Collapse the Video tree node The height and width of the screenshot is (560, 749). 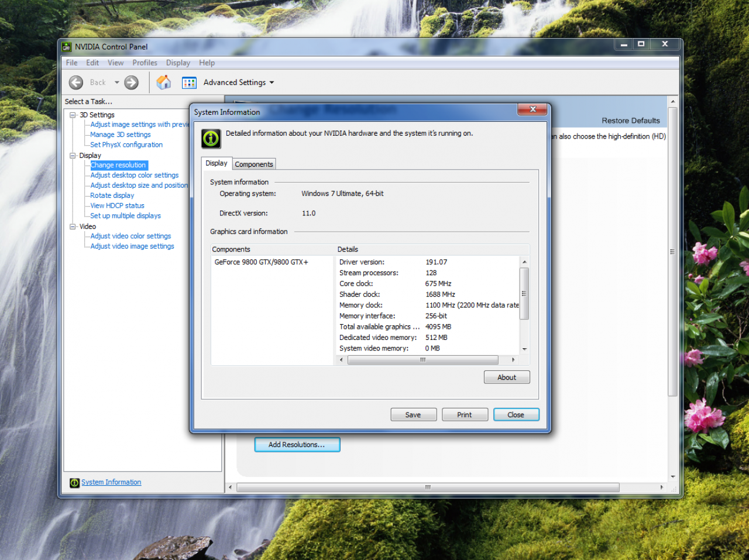point(73,226)
